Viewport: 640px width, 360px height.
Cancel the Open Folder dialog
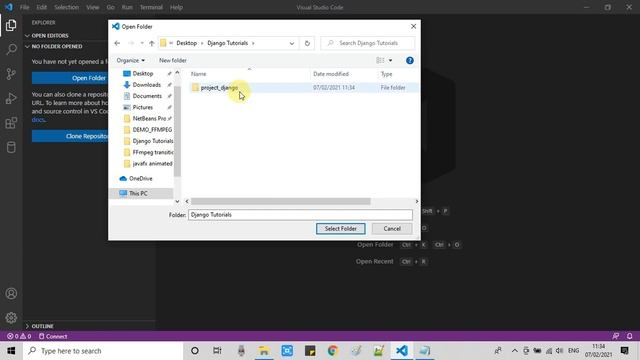[x=392, y=229]
